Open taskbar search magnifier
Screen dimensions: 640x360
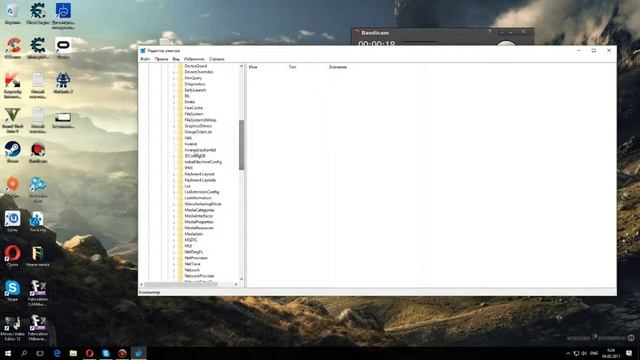[x=24, y=353]
